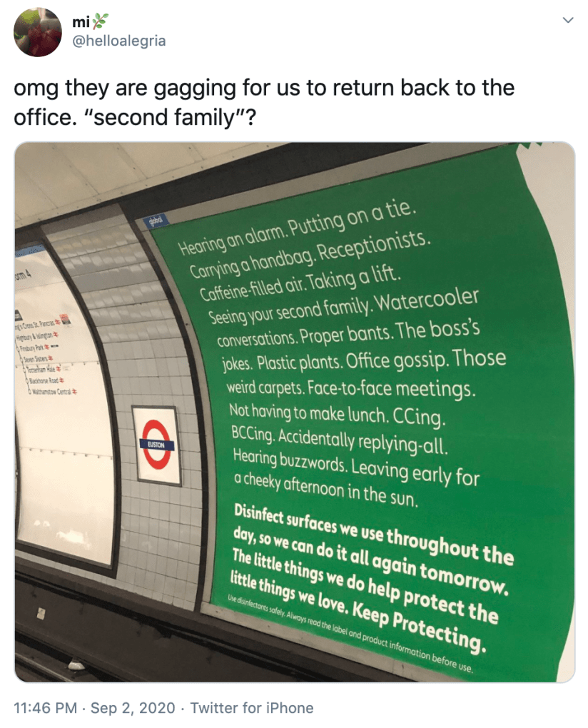Open the "Twitter for iPhone" source link
The image size is (588, 728).
[253, 707]
